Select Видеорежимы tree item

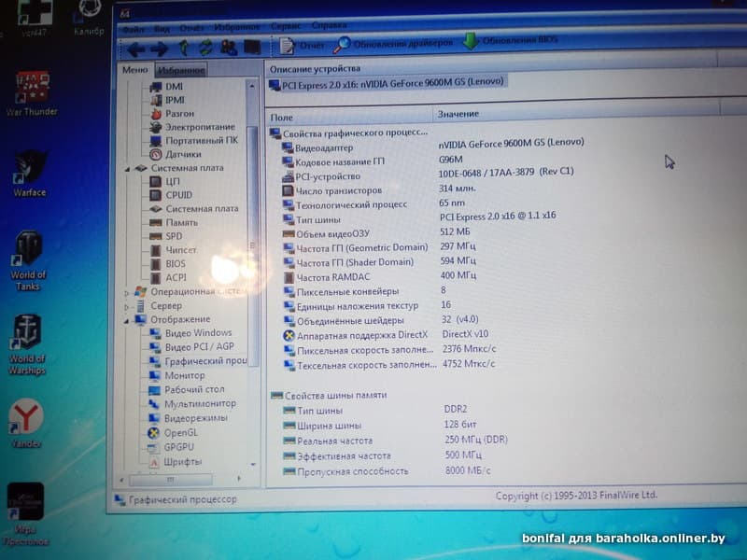coord(188,418)
